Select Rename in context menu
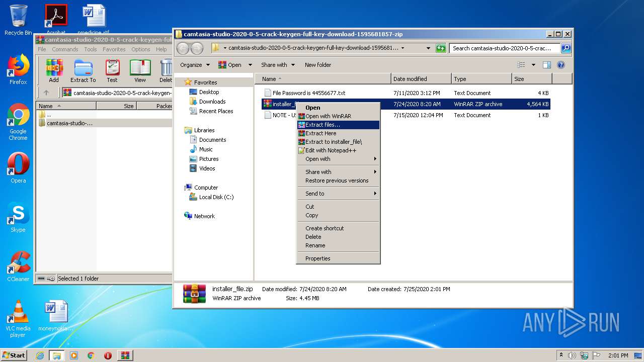 pyautogui.click(x=339, y=245)
